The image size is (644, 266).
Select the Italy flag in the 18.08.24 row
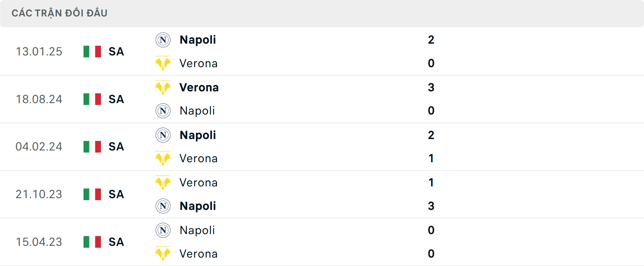(x=92, y=99)
